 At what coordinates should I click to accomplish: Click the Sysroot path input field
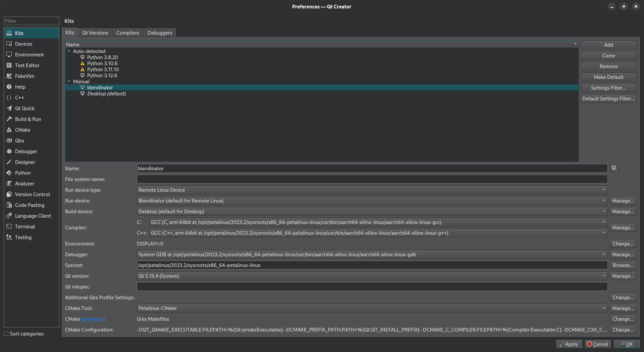click(372, 265)
